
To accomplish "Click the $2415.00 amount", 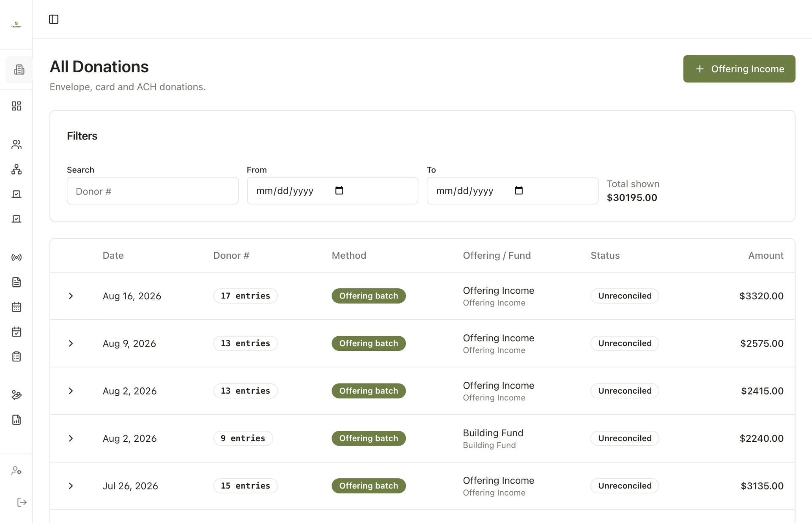I will coord(762,391).
